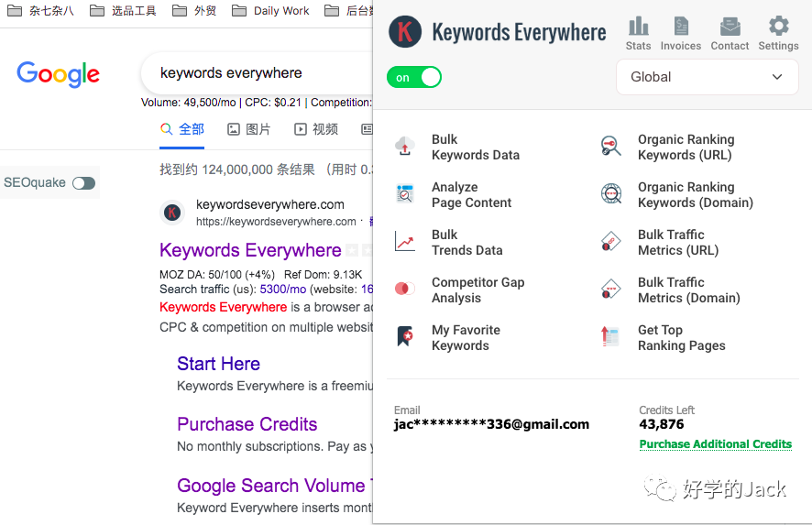
Task: Click the keywordseverywhere.com favicon in search result
Action: pyautogui.click(x=172, y=213)
